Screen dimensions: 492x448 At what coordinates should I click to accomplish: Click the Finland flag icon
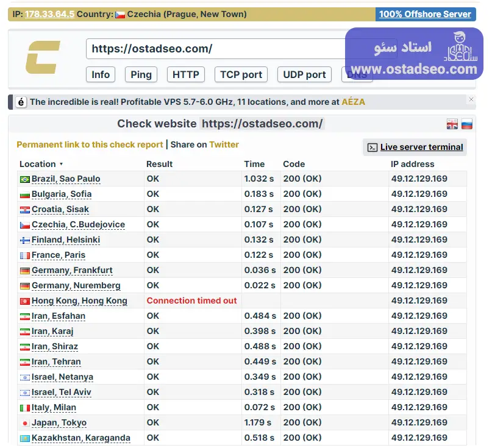(x=25, y=240)
